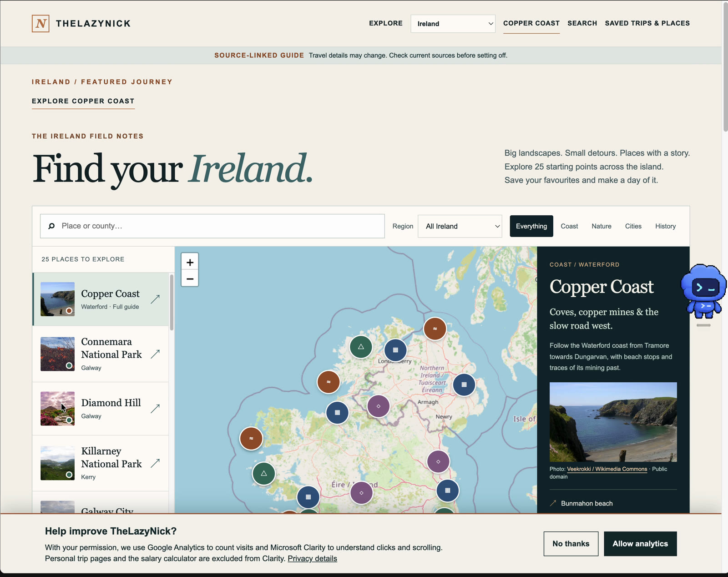The height and width of the screenshot is (577, 728).
Task: Open the All Ireland region dropdown
Action: pos(460,226)
